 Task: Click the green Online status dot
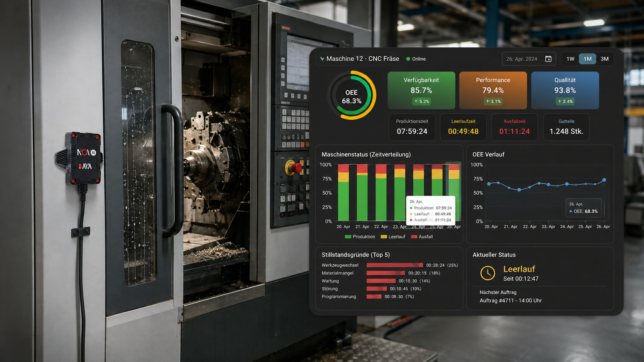[x=408, y=59]
